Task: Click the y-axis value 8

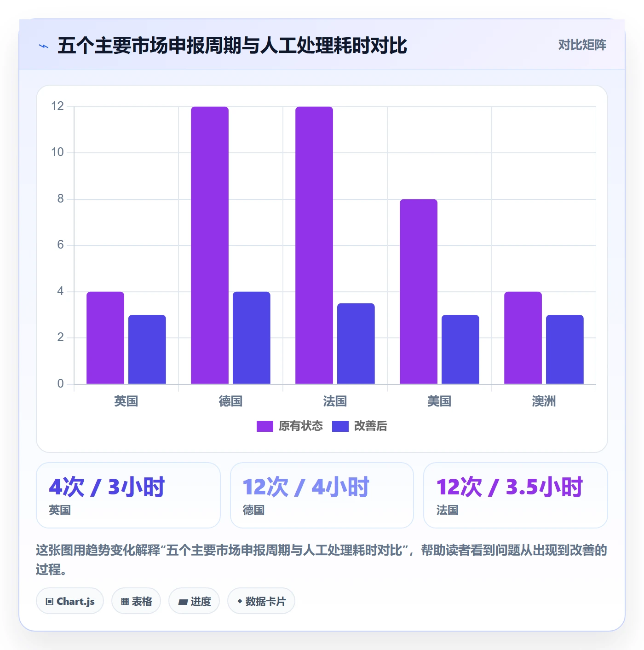Action: point(60,199)
